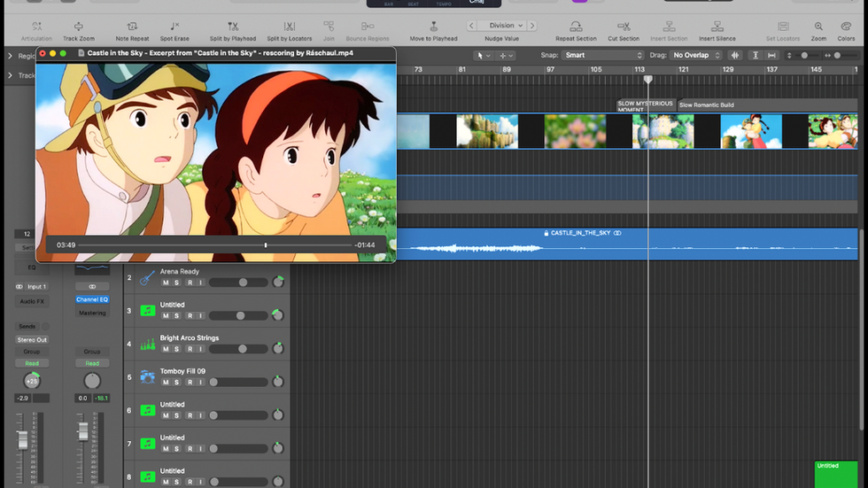The image size is (868, 488).
Task: Open the Stereo Out output slot
Action: click(32, 340)
